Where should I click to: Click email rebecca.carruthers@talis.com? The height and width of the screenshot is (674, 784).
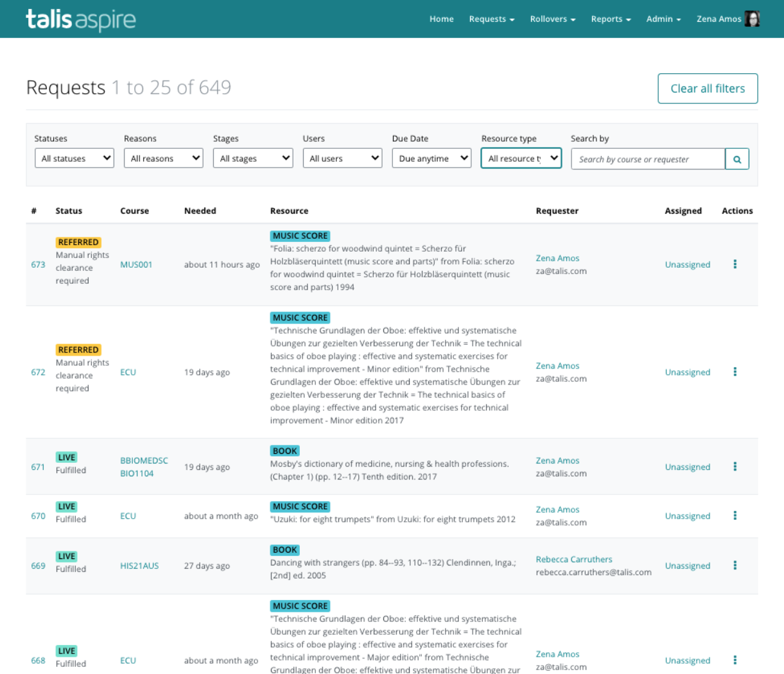[x=594, y=572]
